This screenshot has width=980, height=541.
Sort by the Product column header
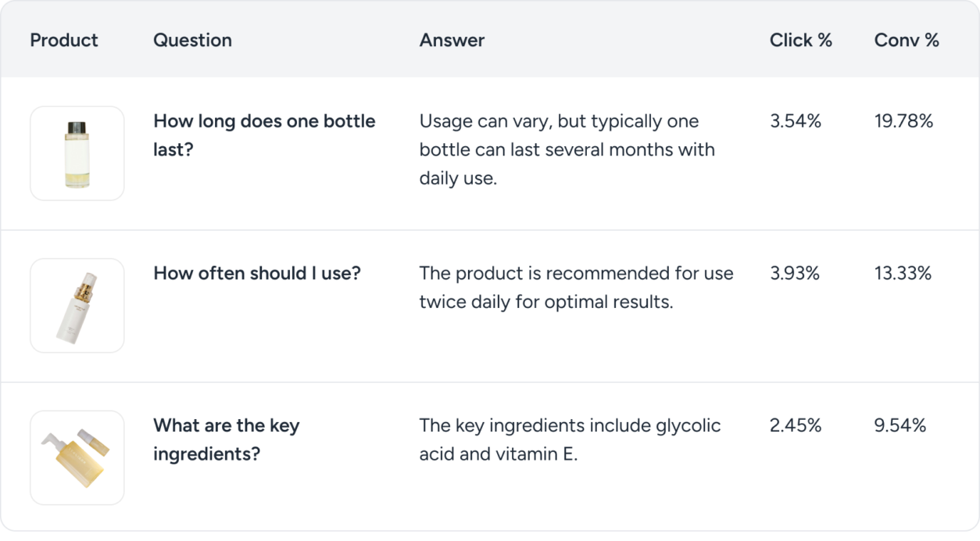64,40
